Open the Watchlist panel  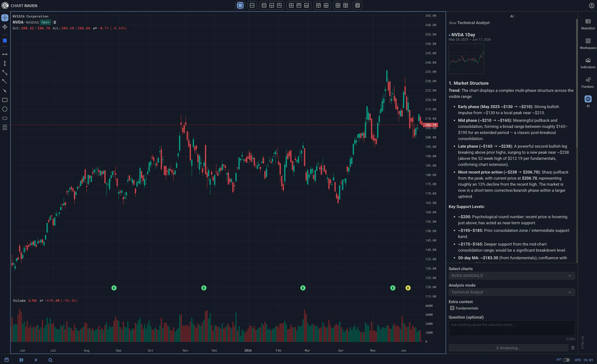(588, 24)
